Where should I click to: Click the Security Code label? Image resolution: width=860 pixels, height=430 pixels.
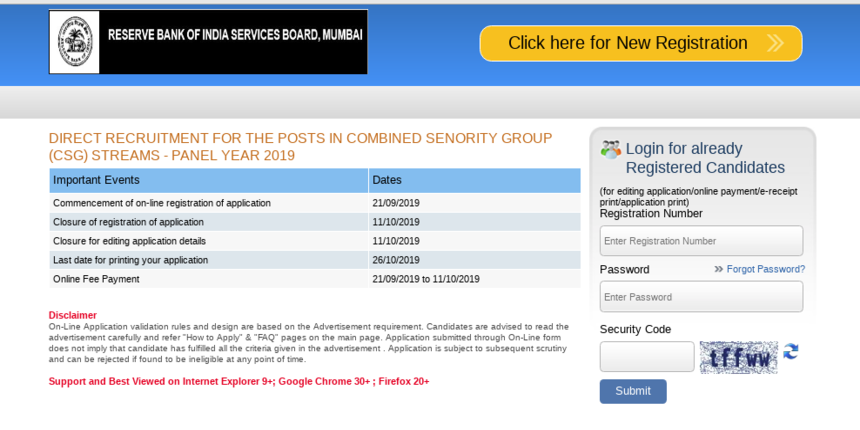(x=635, y=330)
